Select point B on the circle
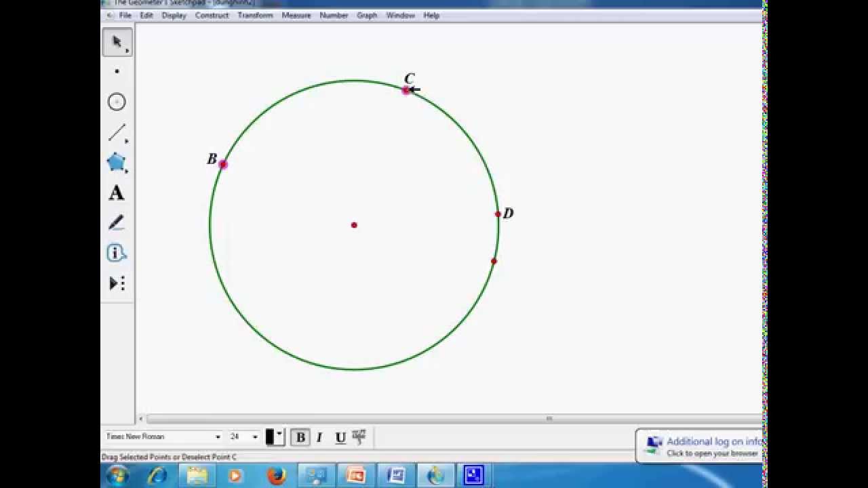 point(223,164)
